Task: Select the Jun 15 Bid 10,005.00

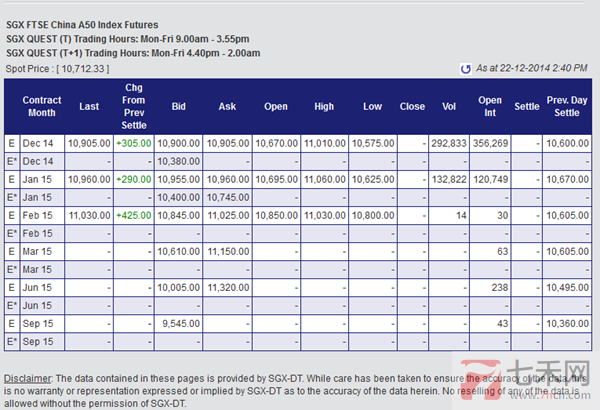Action: (x=179, y=287)
